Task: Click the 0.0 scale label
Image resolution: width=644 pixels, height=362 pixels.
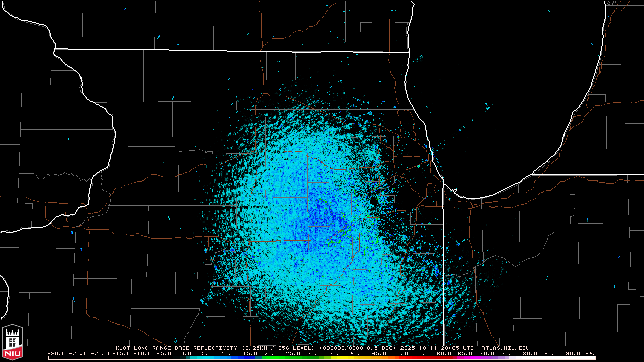Action: 186,354
